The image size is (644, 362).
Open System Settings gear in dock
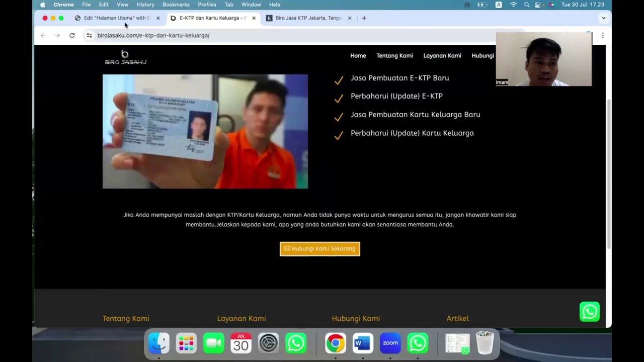point(268,343)
